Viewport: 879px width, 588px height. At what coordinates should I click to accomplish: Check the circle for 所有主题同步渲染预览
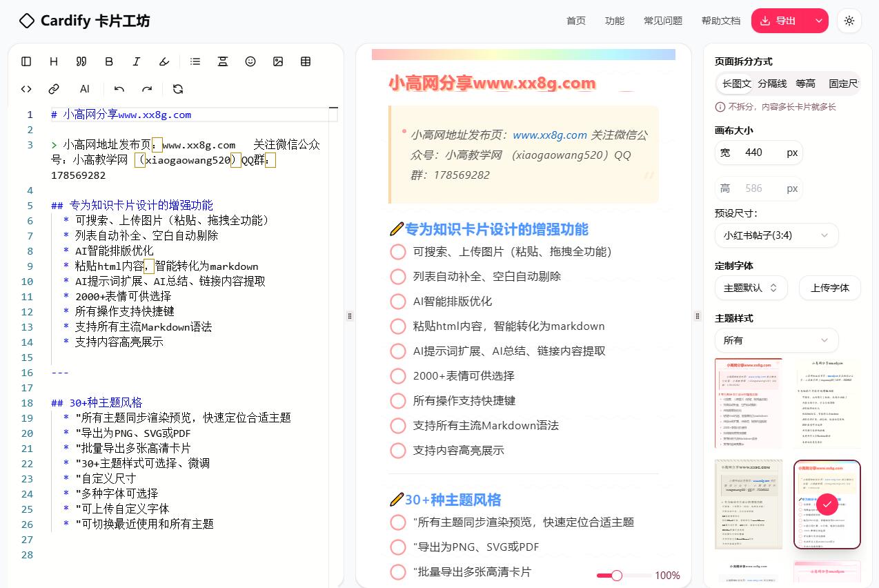click(398, 522)
